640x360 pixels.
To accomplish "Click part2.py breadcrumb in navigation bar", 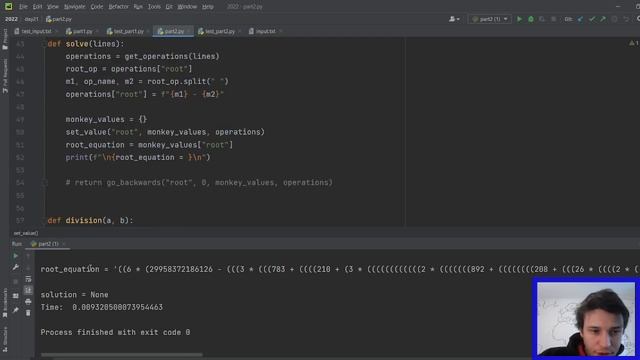I will 59,19.
